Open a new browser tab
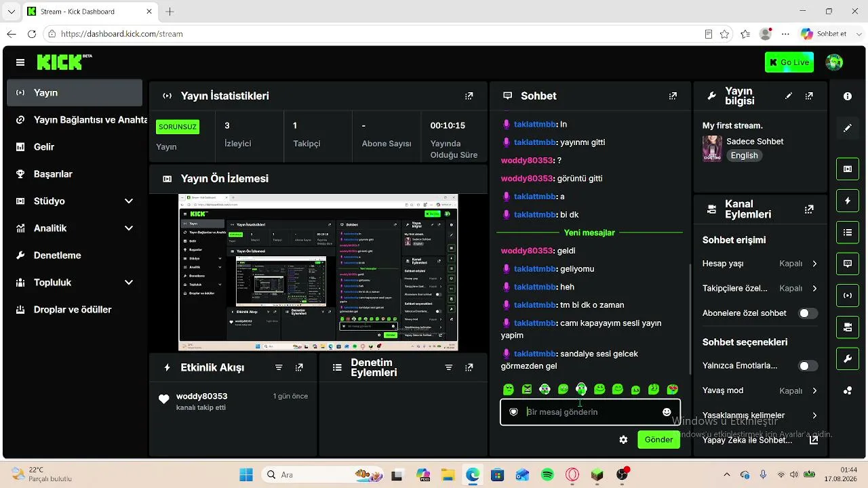This screenshot has width=868, height=488. coord(170,12)
